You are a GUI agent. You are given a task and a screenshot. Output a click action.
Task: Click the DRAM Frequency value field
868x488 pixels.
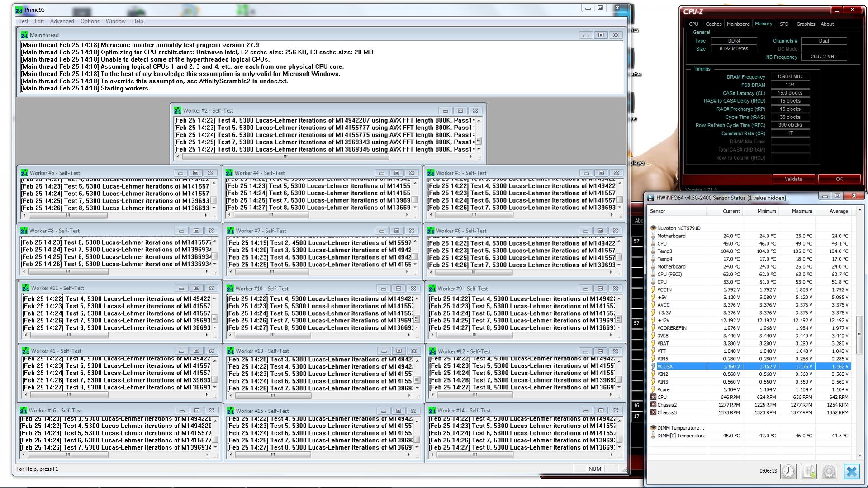[790, 77]
